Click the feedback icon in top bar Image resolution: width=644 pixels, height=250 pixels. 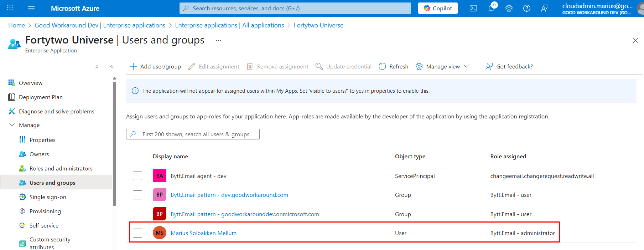point(545,8)
